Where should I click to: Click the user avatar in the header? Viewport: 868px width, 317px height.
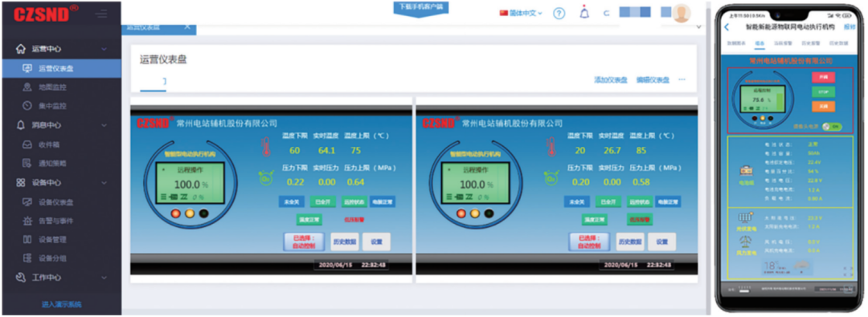tap(682, 14)
